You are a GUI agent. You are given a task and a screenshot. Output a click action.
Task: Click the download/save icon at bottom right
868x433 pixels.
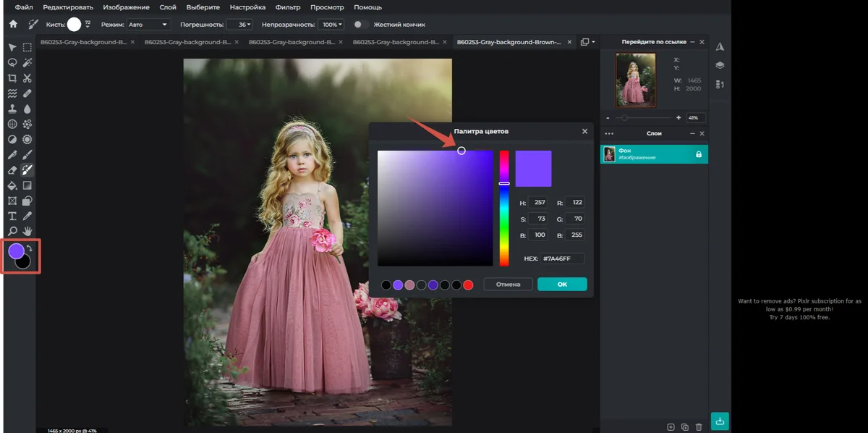720,421
